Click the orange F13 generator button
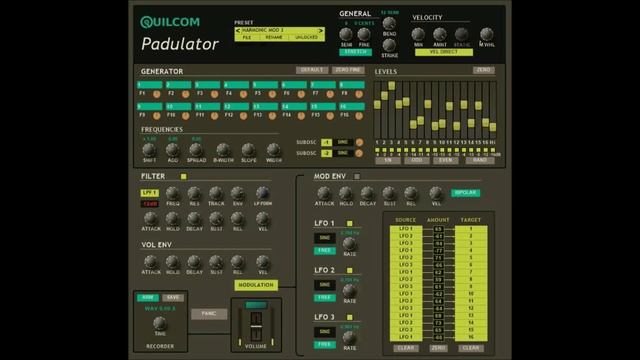The height and width of the screenshot is (360, 640). (x=272, y=116)
